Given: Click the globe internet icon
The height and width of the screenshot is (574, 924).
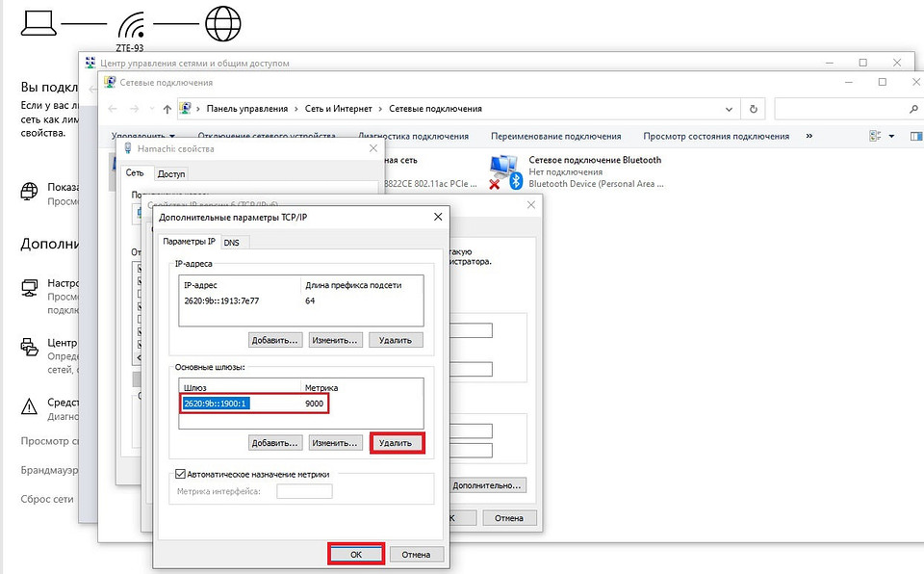Looking at the screenshot, I should [x=223, y=22].
